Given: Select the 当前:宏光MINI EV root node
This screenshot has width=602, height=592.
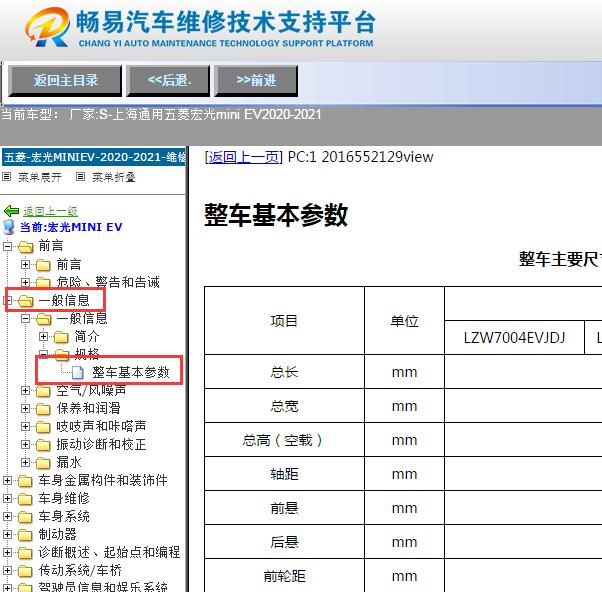Looking at the screenshot, I should pyautogui.click(x=71, y=227).
